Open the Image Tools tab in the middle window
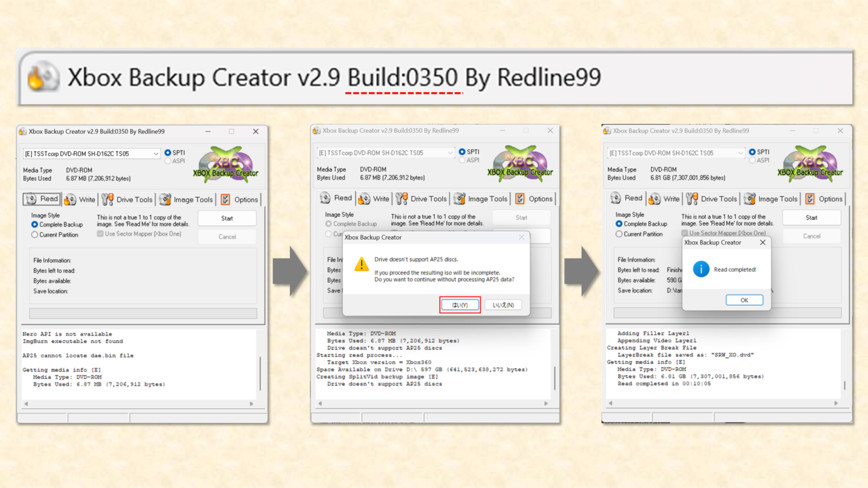The image size is (868, 488). (480, 199)
